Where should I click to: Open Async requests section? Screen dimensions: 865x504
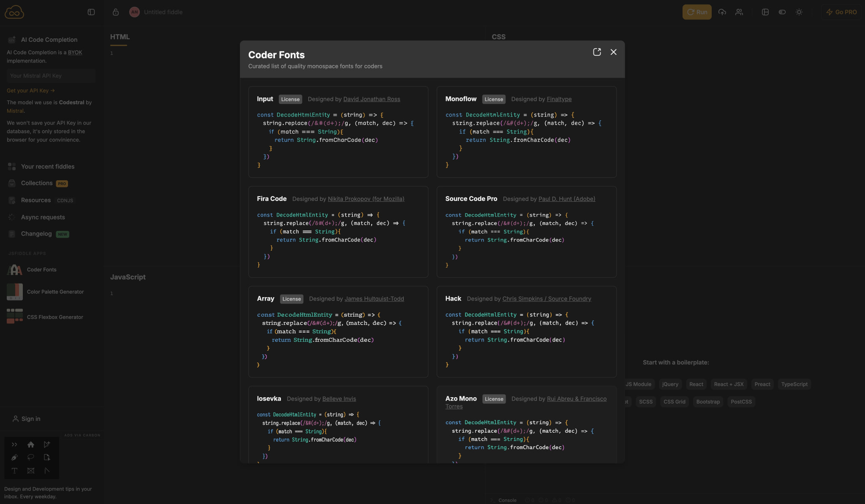pyautogui.click(x=43, y=217)
